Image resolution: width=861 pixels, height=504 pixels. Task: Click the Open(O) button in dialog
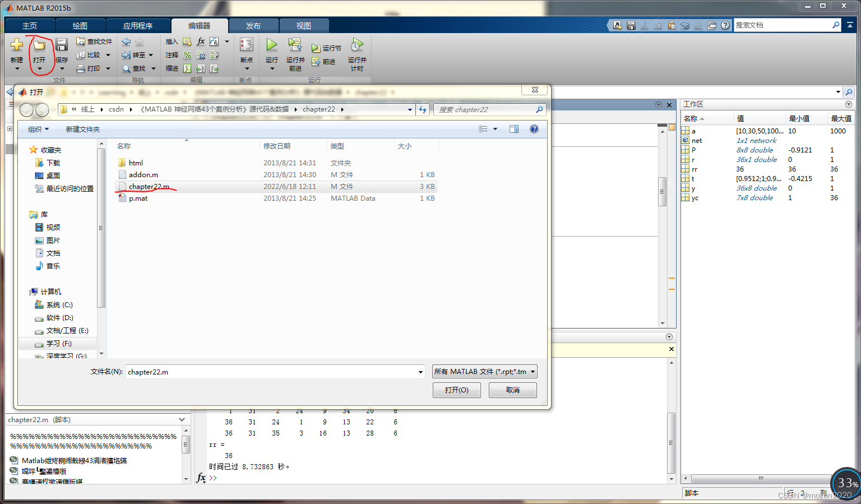pos(457,390)
